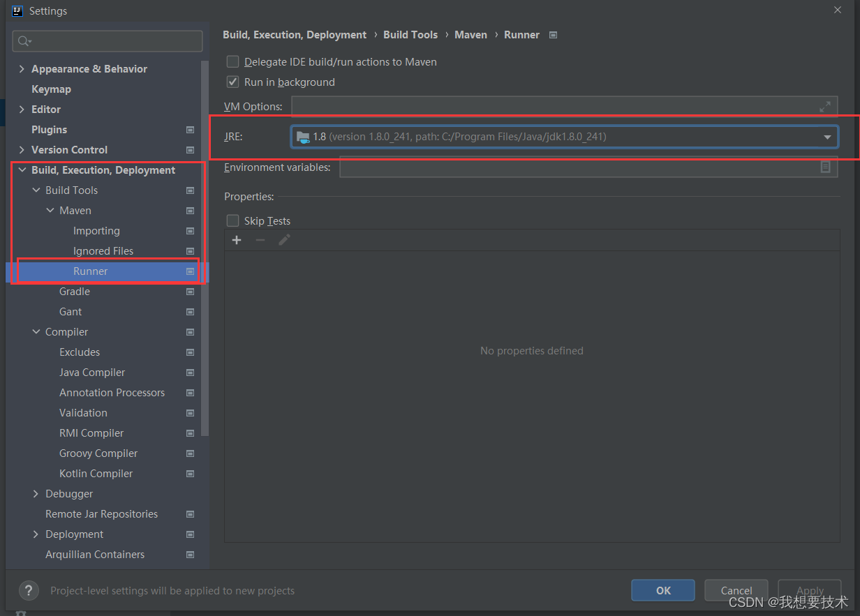Open the help question mark button
Image resolution: width=860 pixels, height=616 pixels.
[29, 591]
